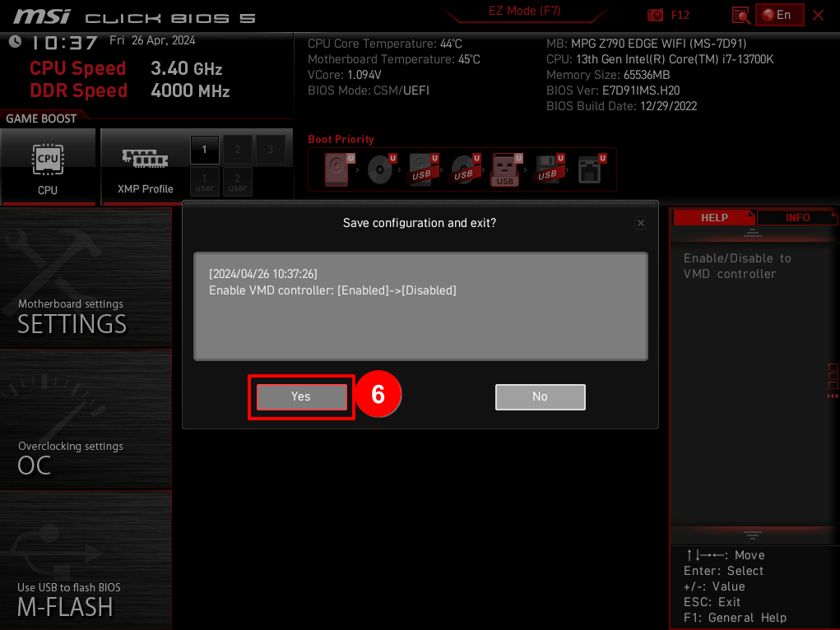Switch to the HELP tab
840x630 pixels.
click(714, 217)
